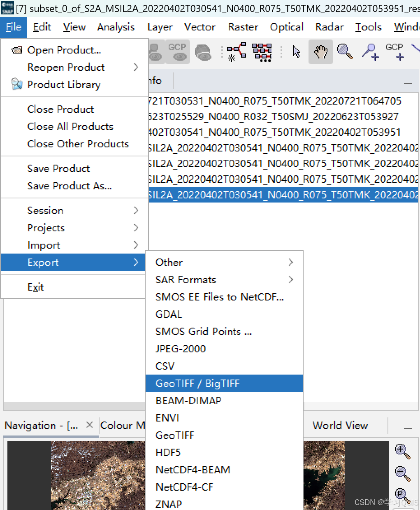The height and width of the screenshot is (510, 420).
Task: Click Exit in the File menu
Action: 74,287
